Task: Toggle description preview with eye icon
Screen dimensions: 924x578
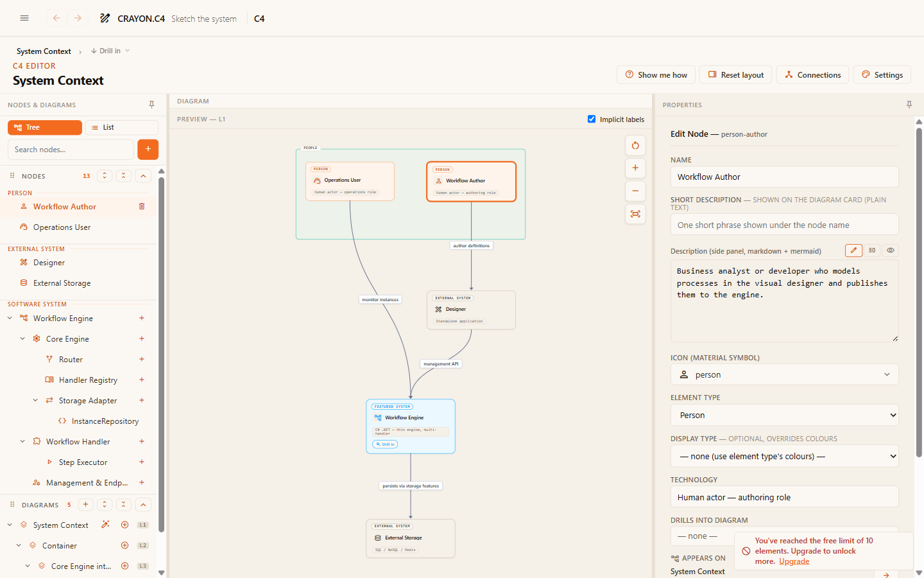Action: point(891,250)
